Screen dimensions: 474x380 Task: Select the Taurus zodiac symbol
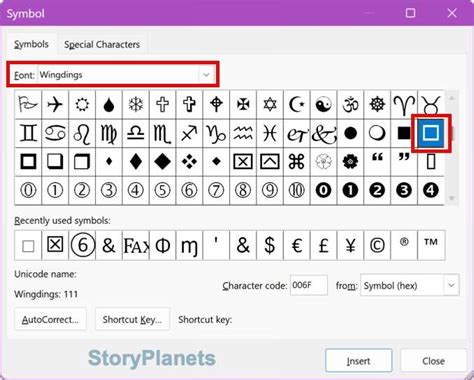pyautogui.click(x=431, y=104)
